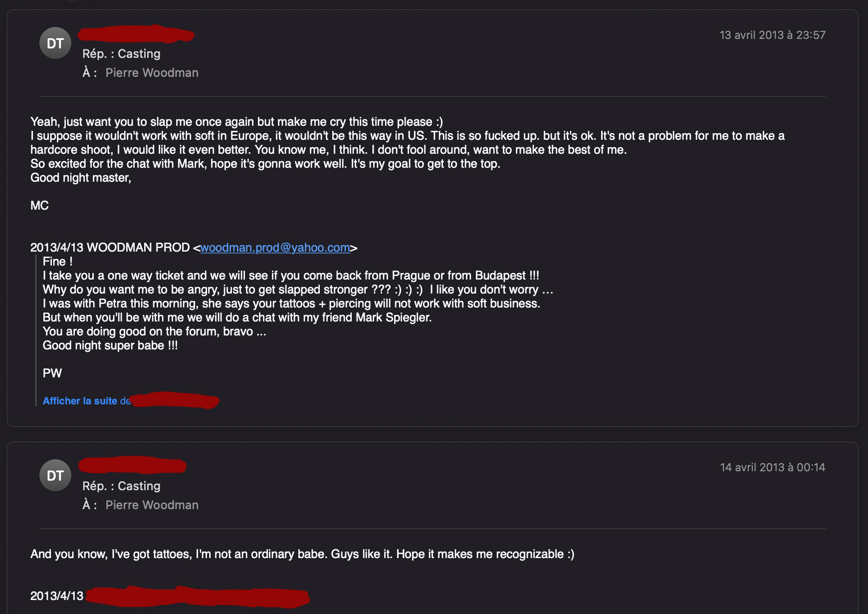The width and height of the screenshot is (868, 614).
Task: Click the DT avatar on the 23:57 email
Action: pyautogui.click(x=55, y=43)
